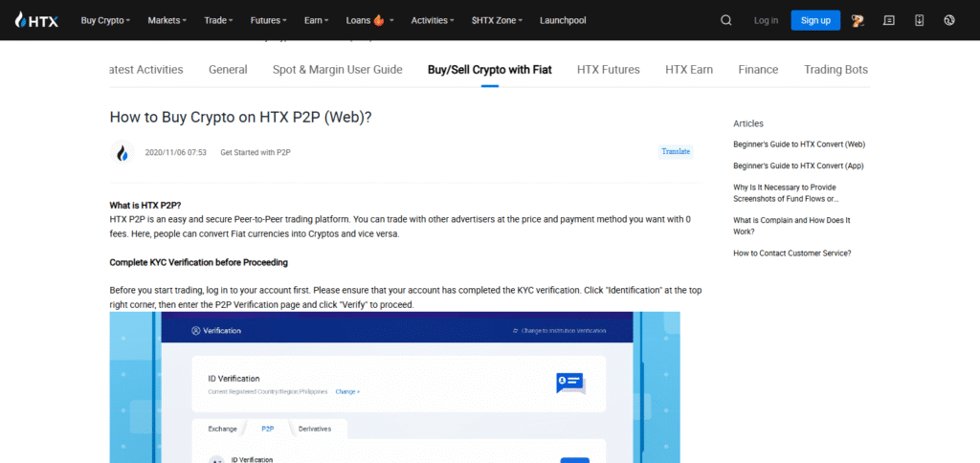Open the Trading Bots tab
Screen dimensions: 980x463
(x=835, y=70)
